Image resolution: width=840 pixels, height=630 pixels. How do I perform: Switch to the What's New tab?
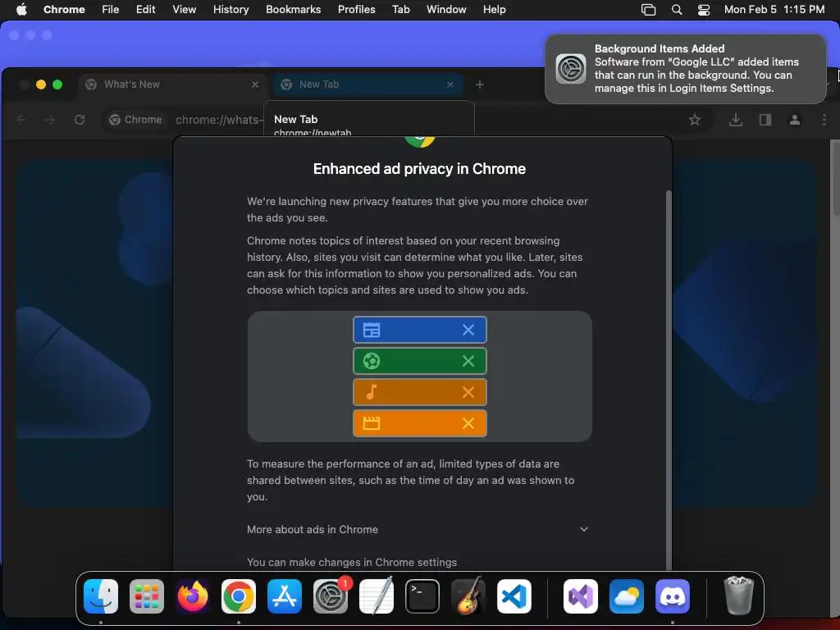click(x=172, y=84)
